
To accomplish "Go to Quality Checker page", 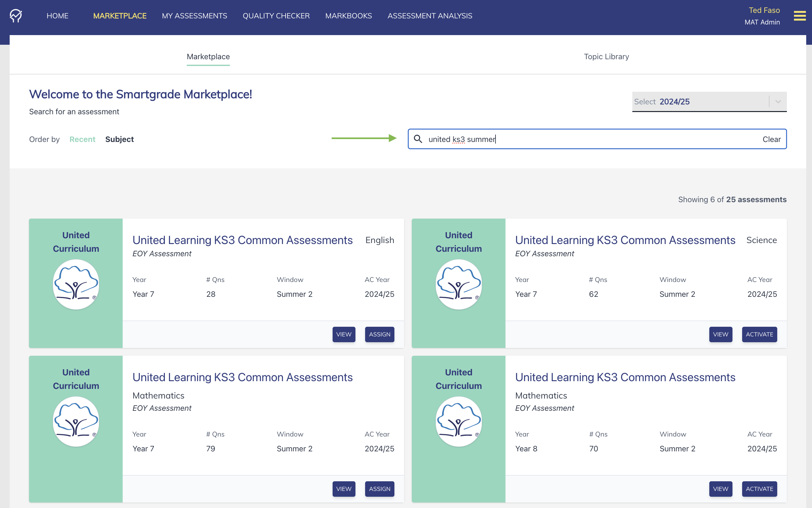I will point(276,16).
